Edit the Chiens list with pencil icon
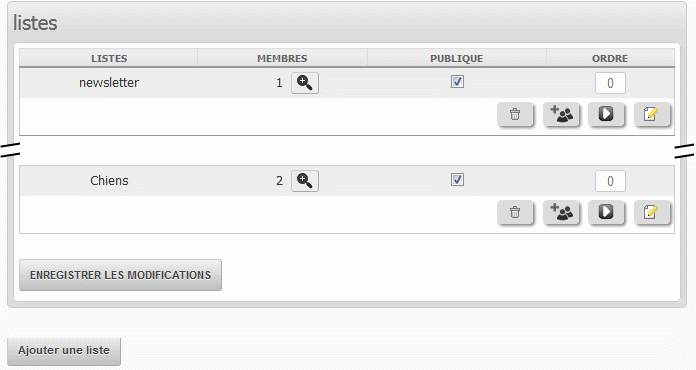Screen dimensions: 696x370 coord(652,213)
